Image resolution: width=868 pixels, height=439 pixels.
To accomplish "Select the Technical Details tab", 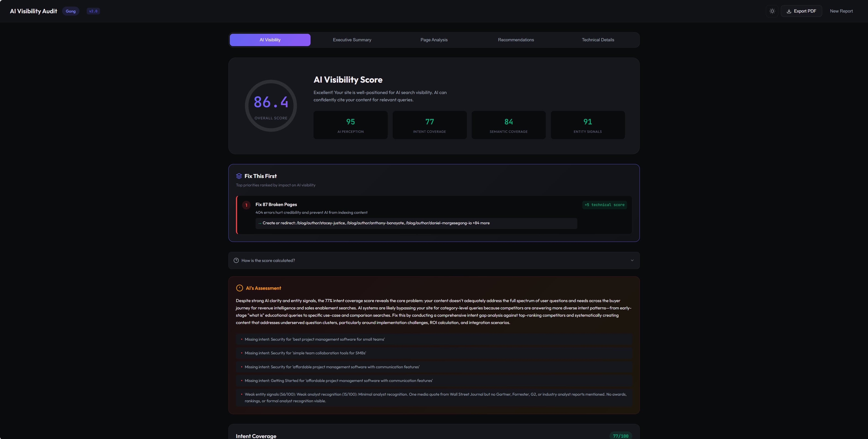I will point(598,40).
